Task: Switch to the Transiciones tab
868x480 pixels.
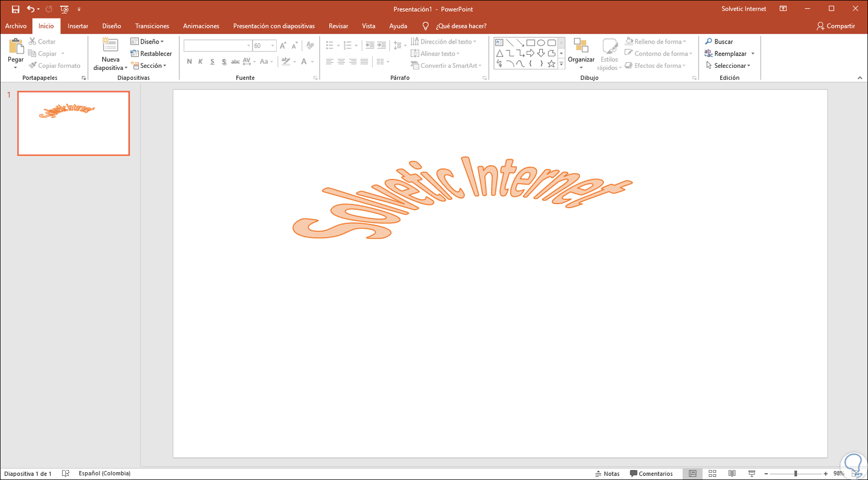Action: 152,26
